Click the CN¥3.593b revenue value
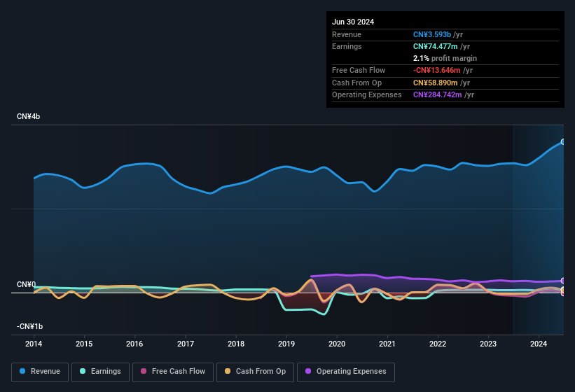Image resolution: width=575 pixels, height=392 pixels. pyautogui.click(x=432, y=34)
